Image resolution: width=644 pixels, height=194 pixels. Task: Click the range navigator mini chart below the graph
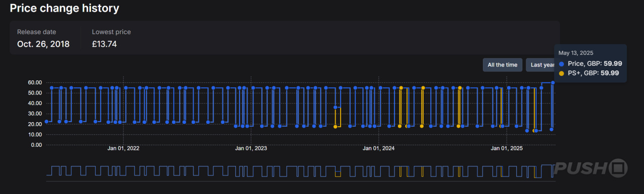click(300, 171)
